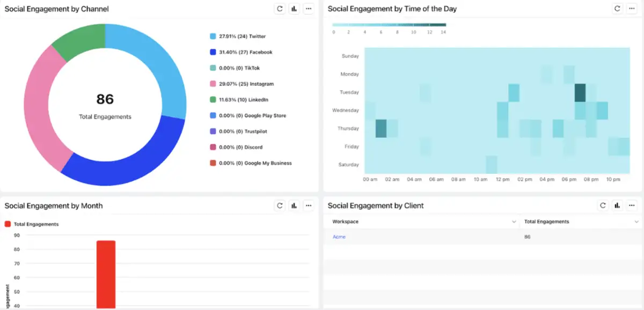Select the chart type icon on Month panel
The width and height of the screenshot is (644, 310).
pyautogui.click(x=294, y=205)
